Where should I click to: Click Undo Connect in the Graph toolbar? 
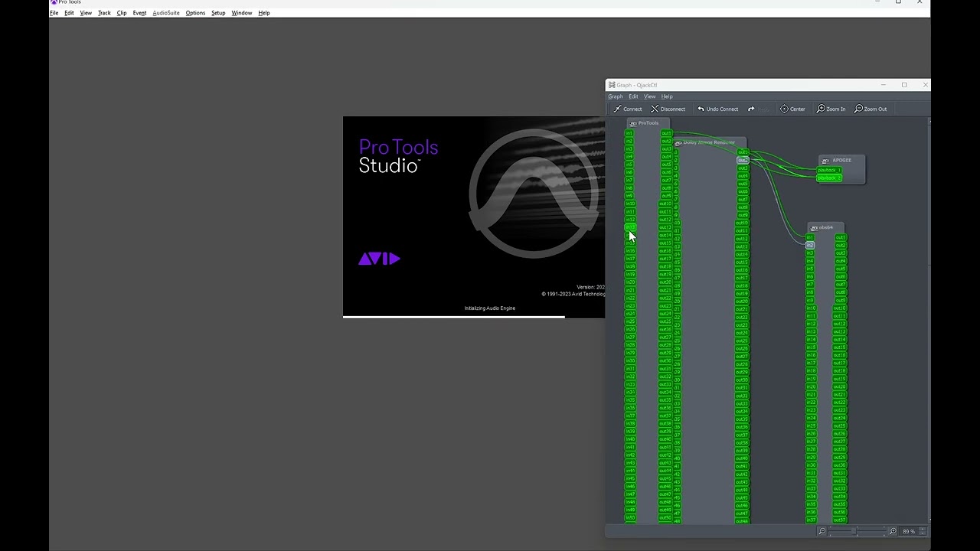pyautogui.click(x=717, y=109)
